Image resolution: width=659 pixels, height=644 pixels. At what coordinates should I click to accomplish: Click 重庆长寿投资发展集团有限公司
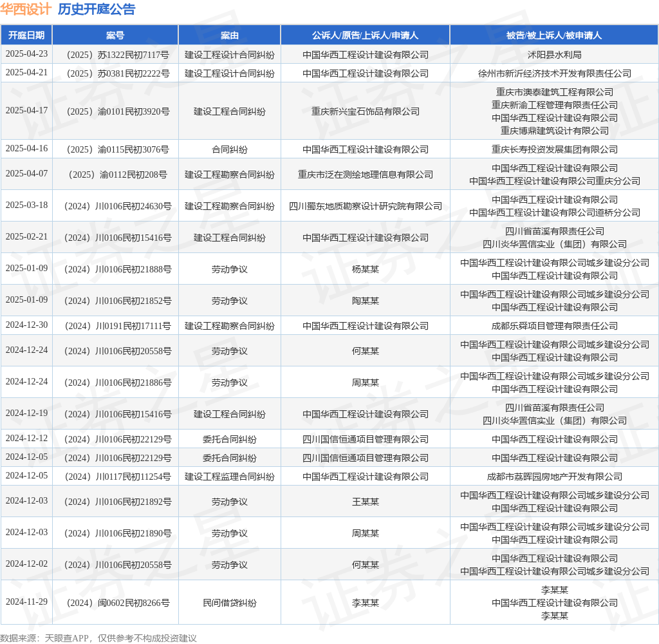pyautogui.click(x=554, y=149)
